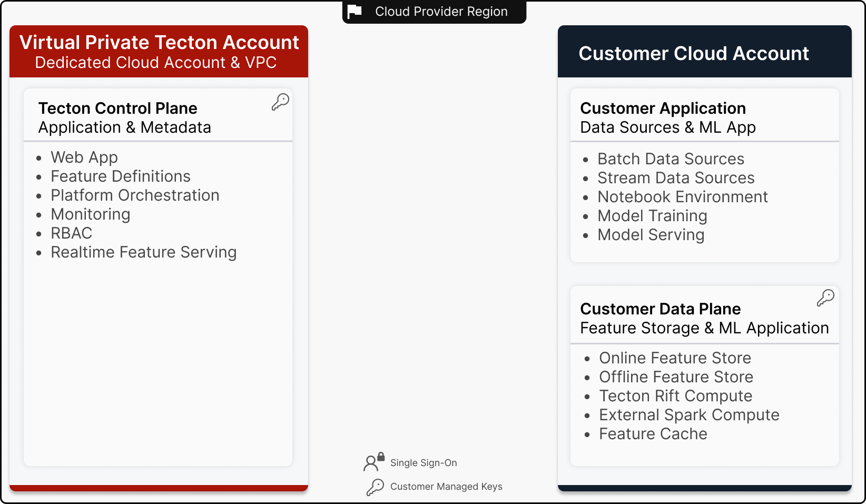Click Tecton Rift Compute item
Image resolution: width=866 pixels, height=504 pixels.
click(676, 396)
